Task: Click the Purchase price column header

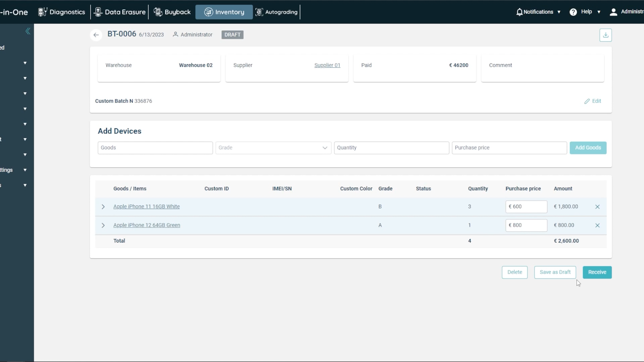Action: 523,189
